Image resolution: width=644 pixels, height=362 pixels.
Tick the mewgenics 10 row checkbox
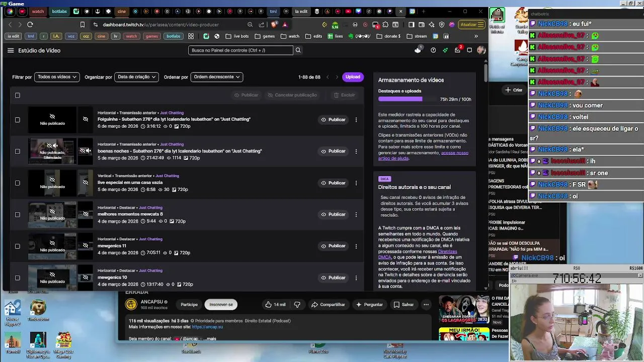17,278
